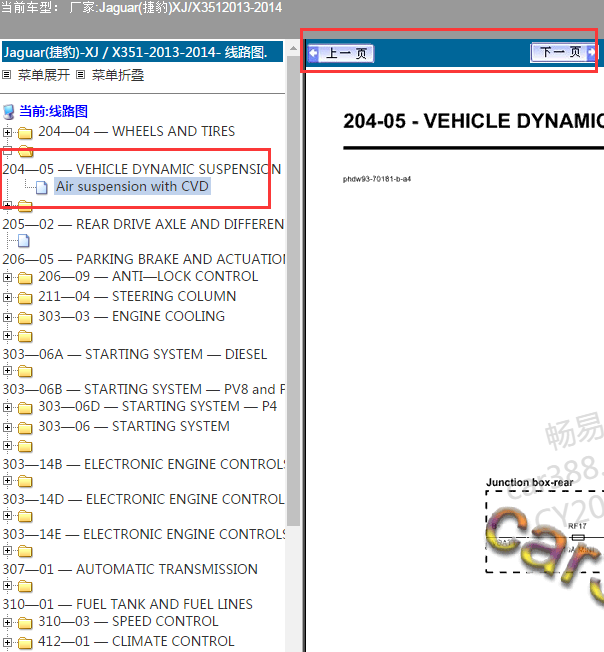Select 303—03 — ENGINE COOLING text
The width and height of the screenshot is (604, 652).
point(131,316)
